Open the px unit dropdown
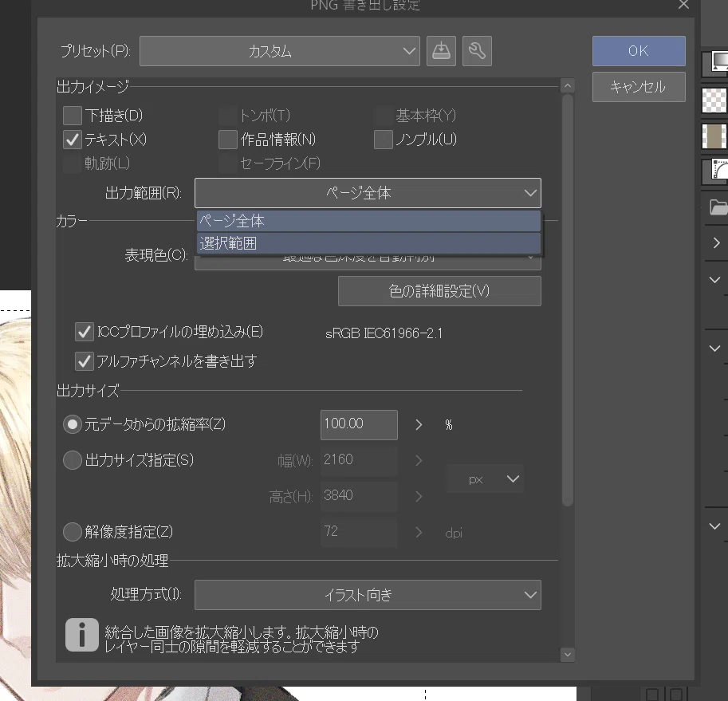This screenshot has height=701, width=728. [485, 479]
